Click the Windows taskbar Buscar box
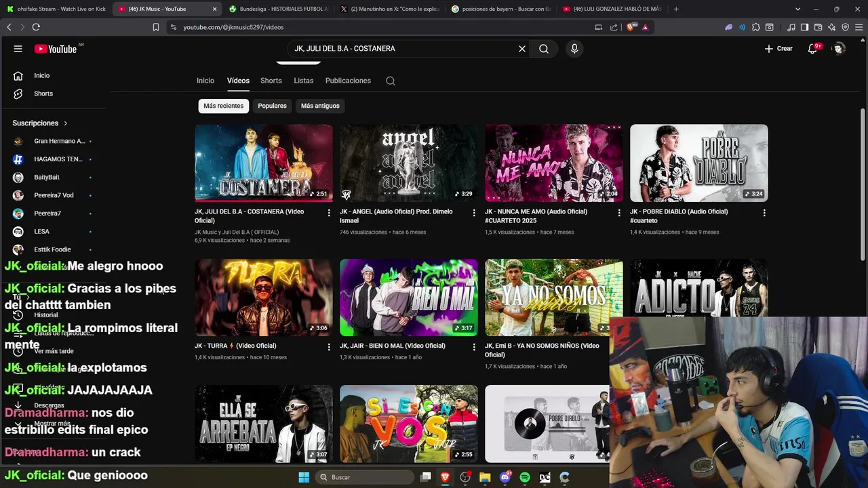Viewport: 868px width, 488px height. point(365,477)
